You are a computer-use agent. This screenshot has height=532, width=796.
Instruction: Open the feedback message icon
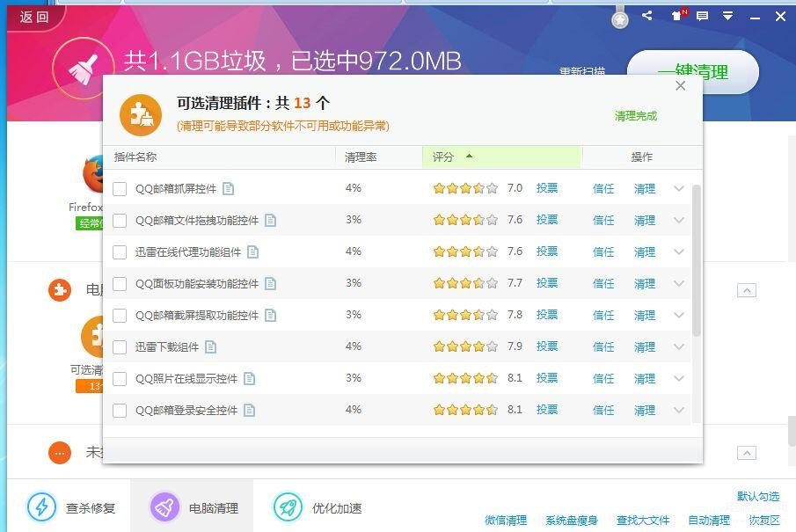pyautogui.click(x=702, y=16)
